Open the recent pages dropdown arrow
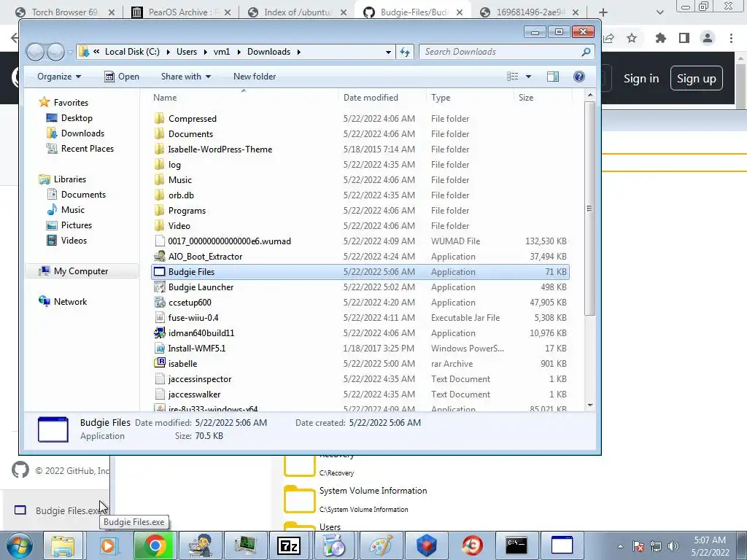The image size is (747, 560). click(x=71, y=52)
